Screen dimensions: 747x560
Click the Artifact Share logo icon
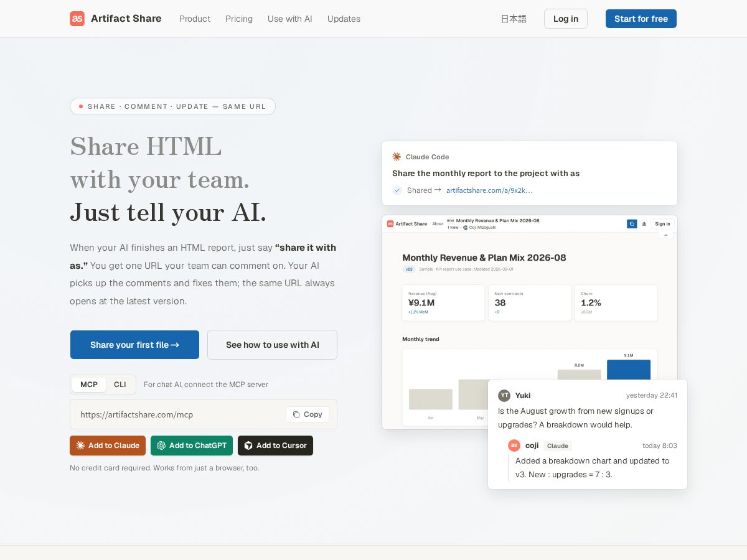(x=77, y=19)
